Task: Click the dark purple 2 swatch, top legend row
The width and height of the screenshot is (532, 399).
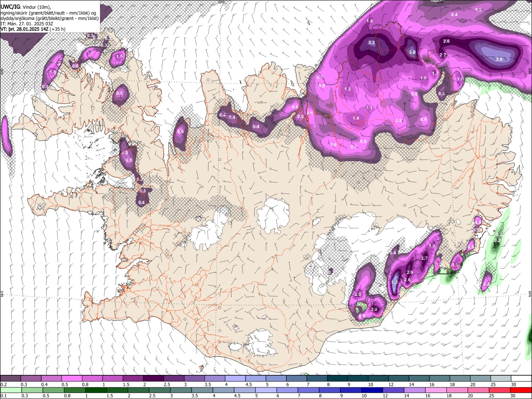Action: pyautogui.click(x=153, y=379)
